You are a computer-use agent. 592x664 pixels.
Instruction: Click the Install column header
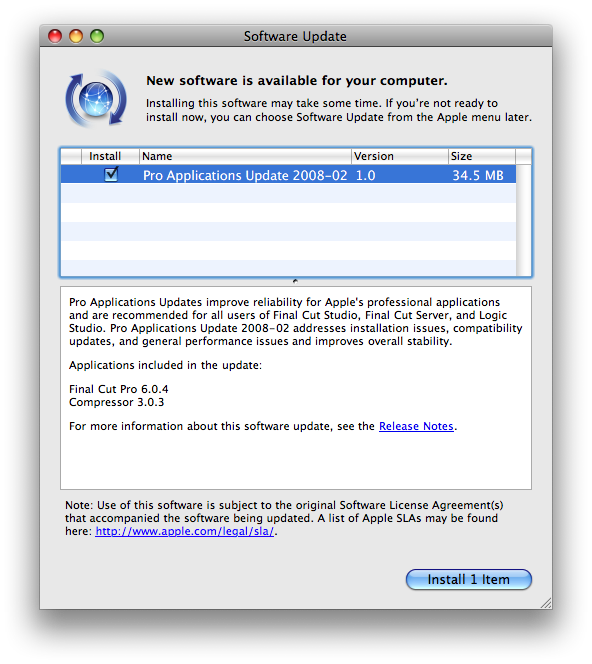(110, 156)
